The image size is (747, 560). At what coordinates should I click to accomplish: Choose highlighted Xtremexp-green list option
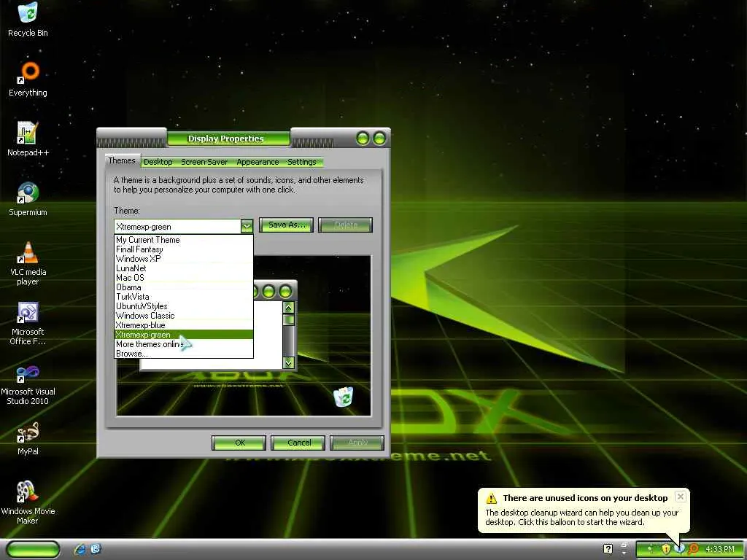(x=184, y=335)
